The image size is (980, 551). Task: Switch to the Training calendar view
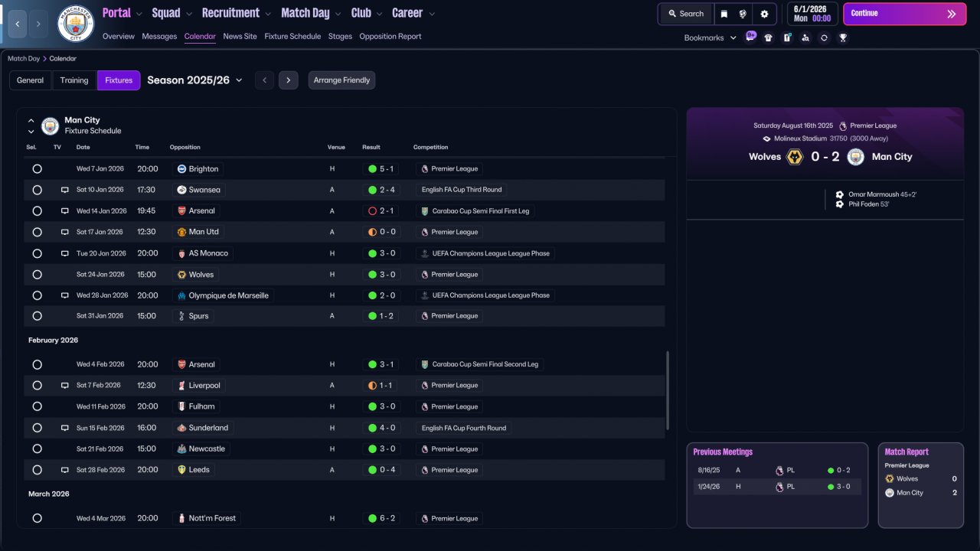pos(74,80)
